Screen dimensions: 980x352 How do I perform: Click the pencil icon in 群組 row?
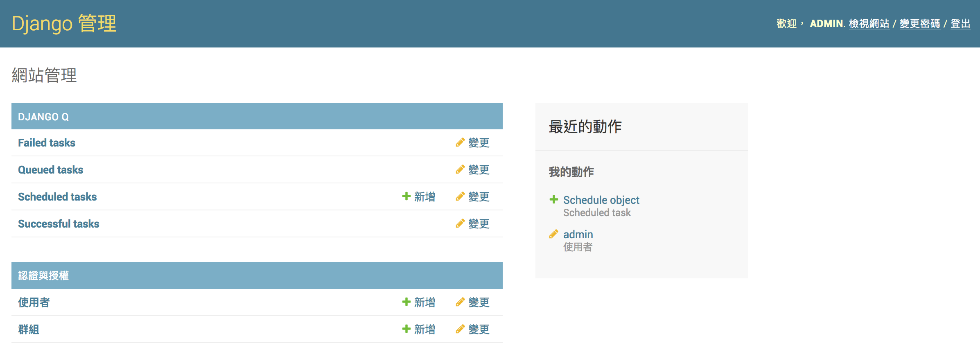(460, 329)
